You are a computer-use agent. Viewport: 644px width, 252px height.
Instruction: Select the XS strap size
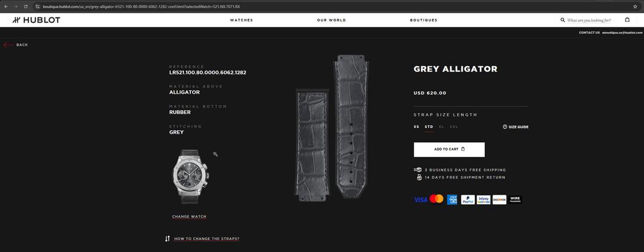click(x=416, y=127)
